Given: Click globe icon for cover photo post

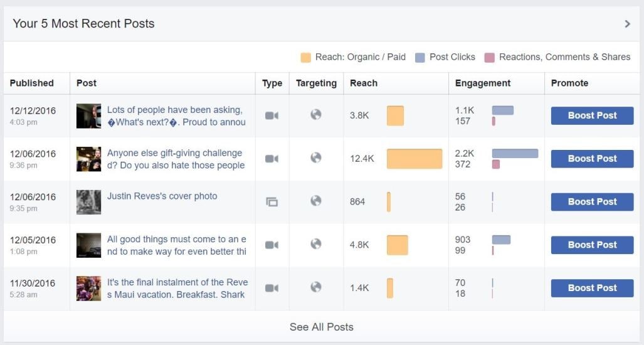Looking at the screenshot, I should pyautogui.click(x=316, y=201).
